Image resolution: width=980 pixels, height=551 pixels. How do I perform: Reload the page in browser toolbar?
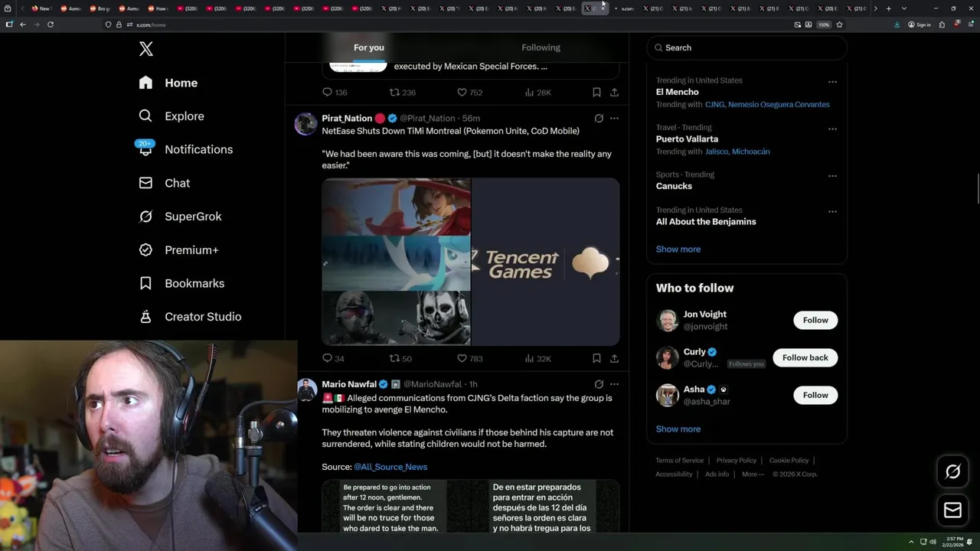click(51, 24)
